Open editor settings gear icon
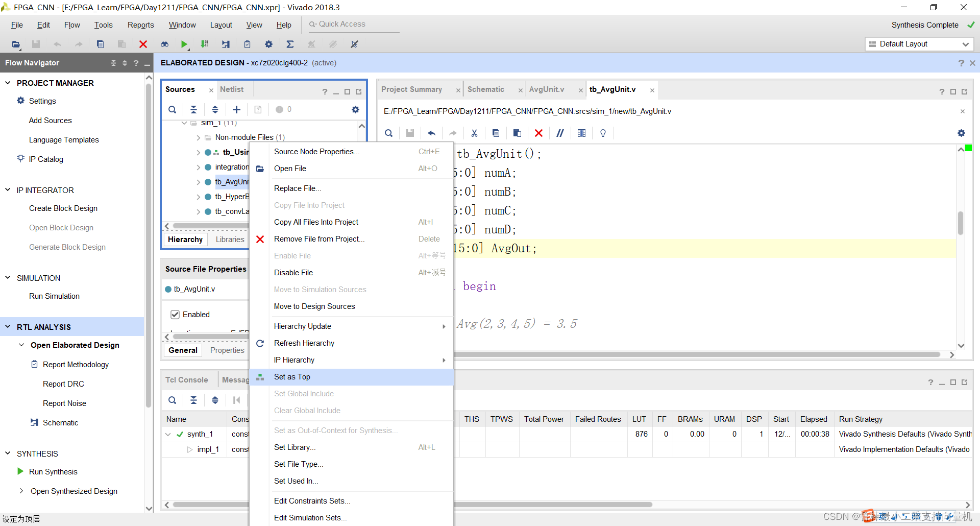The height and width of the screenshot is (526, 980). click(x=961, y=133)
